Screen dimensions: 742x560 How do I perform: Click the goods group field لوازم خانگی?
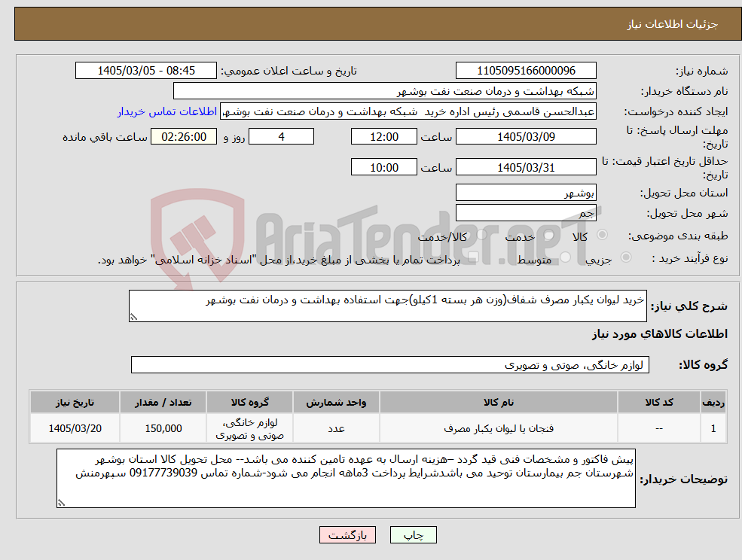click(x=390, y=364)
